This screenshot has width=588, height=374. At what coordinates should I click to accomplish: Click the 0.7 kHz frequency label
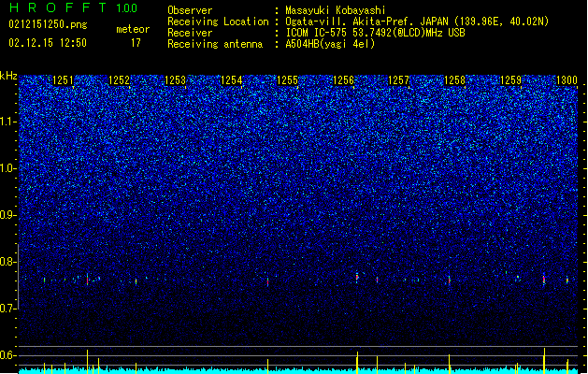8,309
